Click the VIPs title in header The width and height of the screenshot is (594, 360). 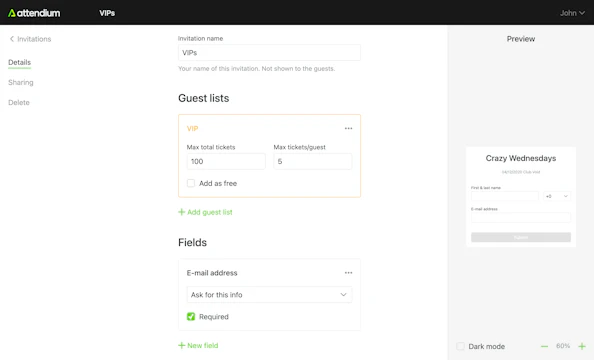[107, 13]
